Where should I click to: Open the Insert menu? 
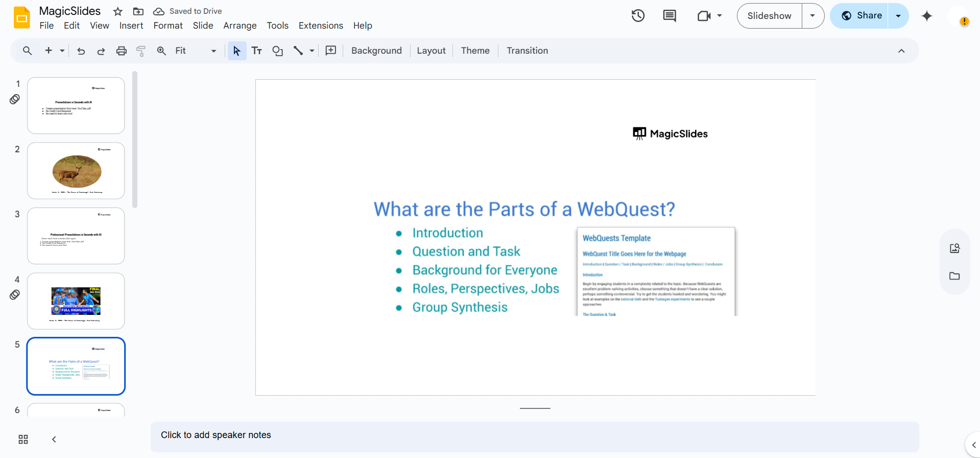(x=131, y=26)
